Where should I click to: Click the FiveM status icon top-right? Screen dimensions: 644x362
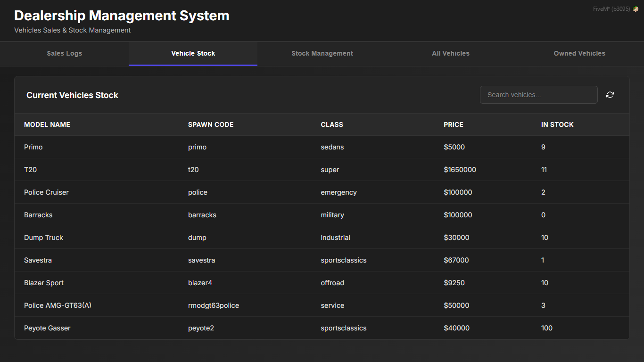(636, 9)
